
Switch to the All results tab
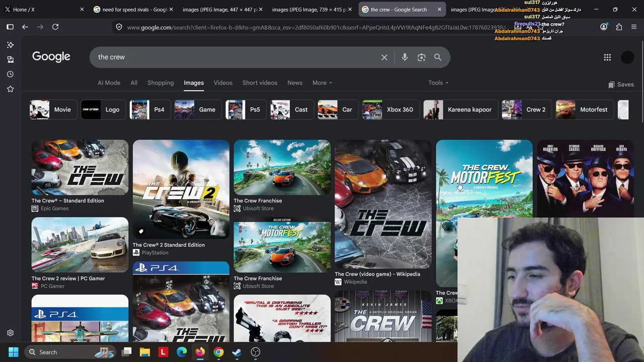coord(134,83)
